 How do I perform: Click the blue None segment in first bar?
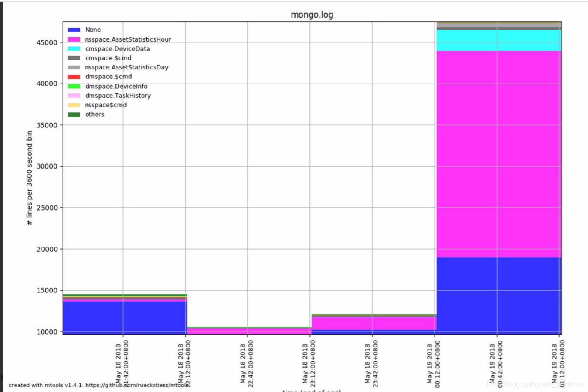click(x=125, y=318)
